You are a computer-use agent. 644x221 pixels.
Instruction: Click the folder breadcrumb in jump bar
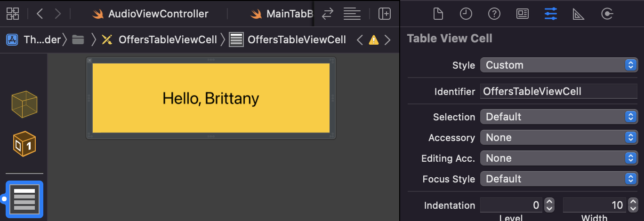pyautogui.click(x=78, y=39)
